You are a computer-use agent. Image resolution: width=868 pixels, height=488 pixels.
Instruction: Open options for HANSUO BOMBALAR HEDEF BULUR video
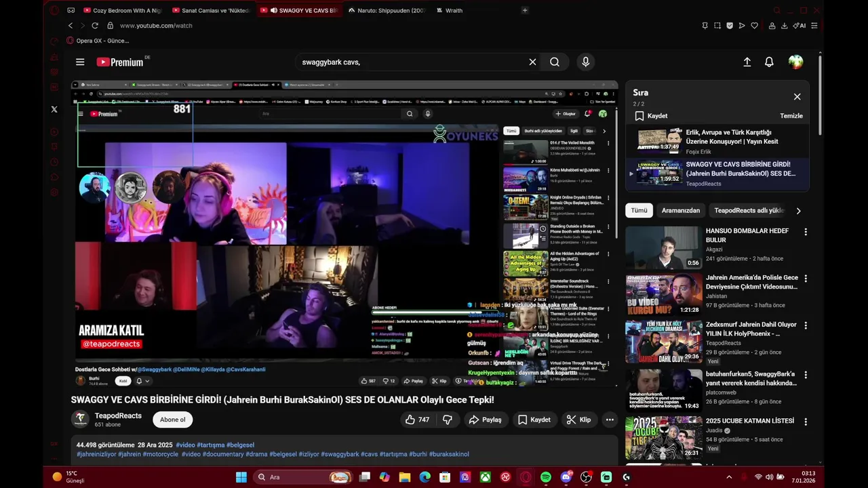[x=806, y=232]
